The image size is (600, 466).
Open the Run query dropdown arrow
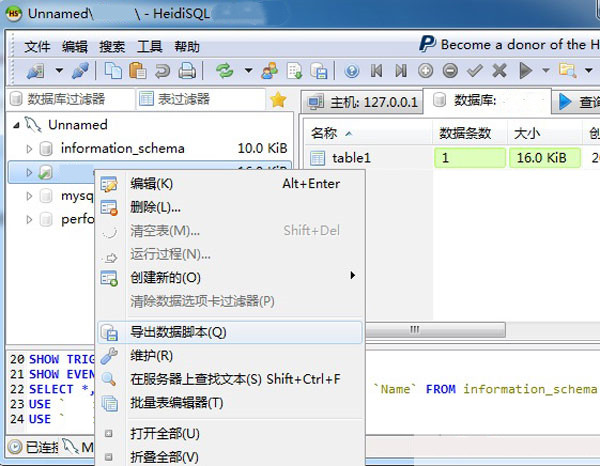[x=546, y=71]
